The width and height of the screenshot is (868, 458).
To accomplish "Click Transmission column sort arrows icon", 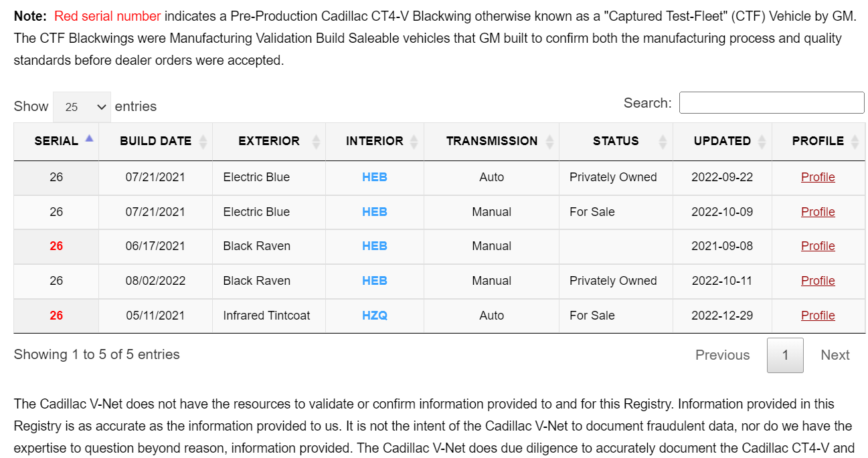I will coord(549,141).
